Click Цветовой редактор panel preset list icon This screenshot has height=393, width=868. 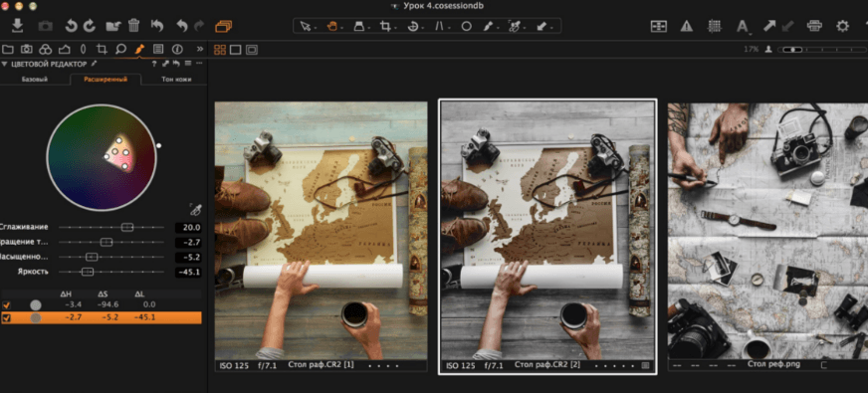click(x=188, y=64)
